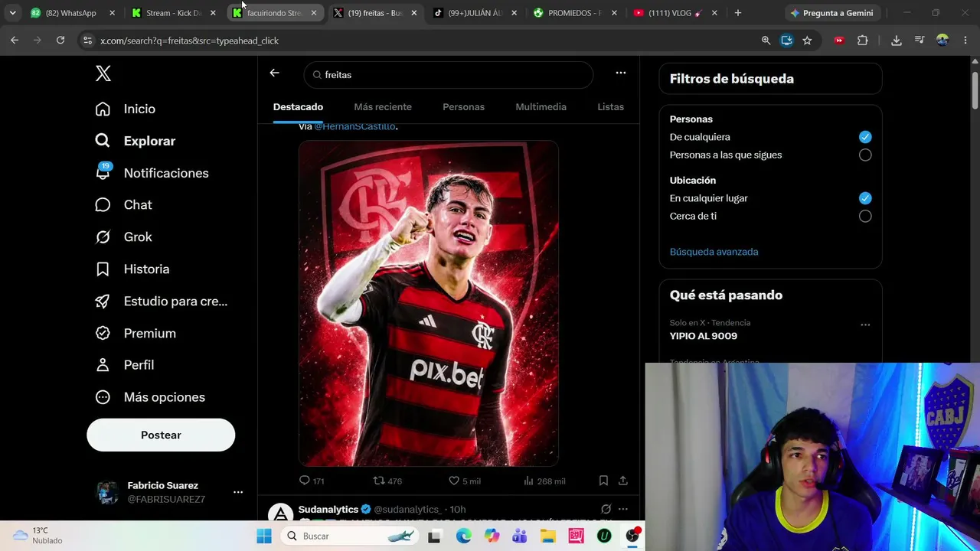Select "Personas a las que sigues" filter
This screenshot has width=980, height=551.
pyautogui.click(x=865, y=155)
